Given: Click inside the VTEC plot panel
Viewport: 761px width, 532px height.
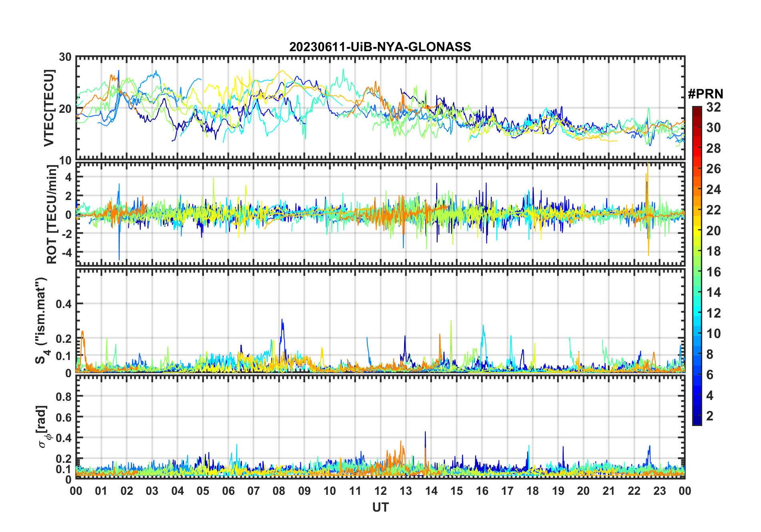Looking at the screenshot, I should pos(380,108).
